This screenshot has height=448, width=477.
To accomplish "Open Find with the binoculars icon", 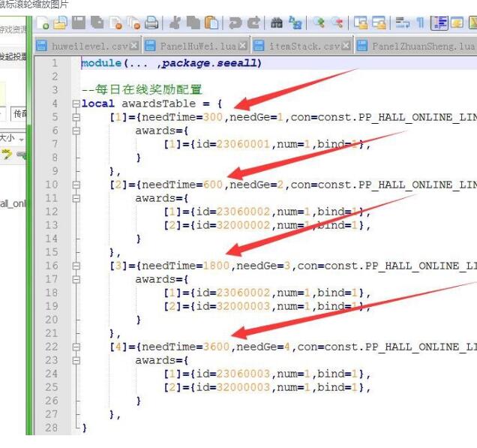I will pyautogui.click(x=276, y=23).
